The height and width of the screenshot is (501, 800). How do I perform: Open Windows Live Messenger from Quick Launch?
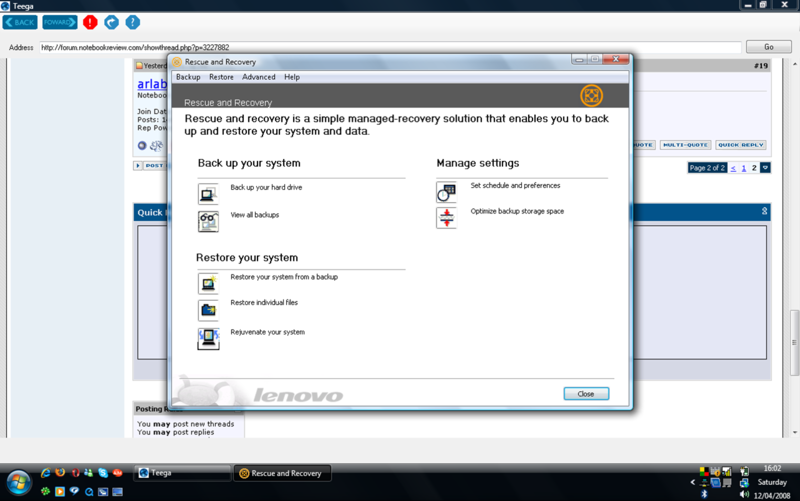[x=89, y=473]
